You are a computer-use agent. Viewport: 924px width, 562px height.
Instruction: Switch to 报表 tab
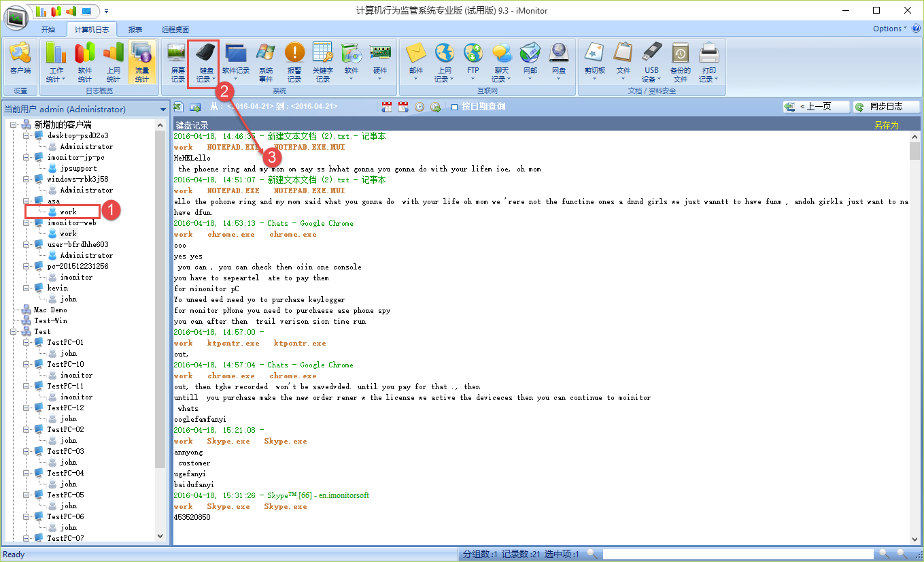135,29
